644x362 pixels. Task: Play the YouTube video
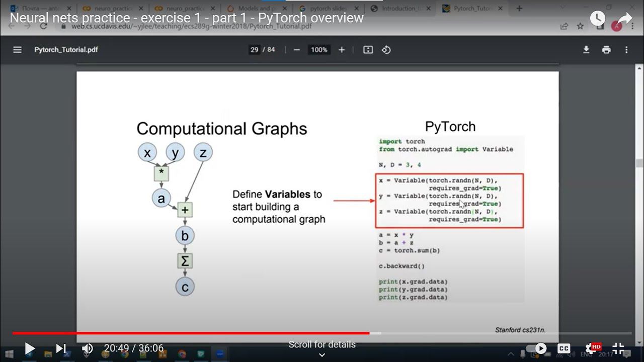29,348
